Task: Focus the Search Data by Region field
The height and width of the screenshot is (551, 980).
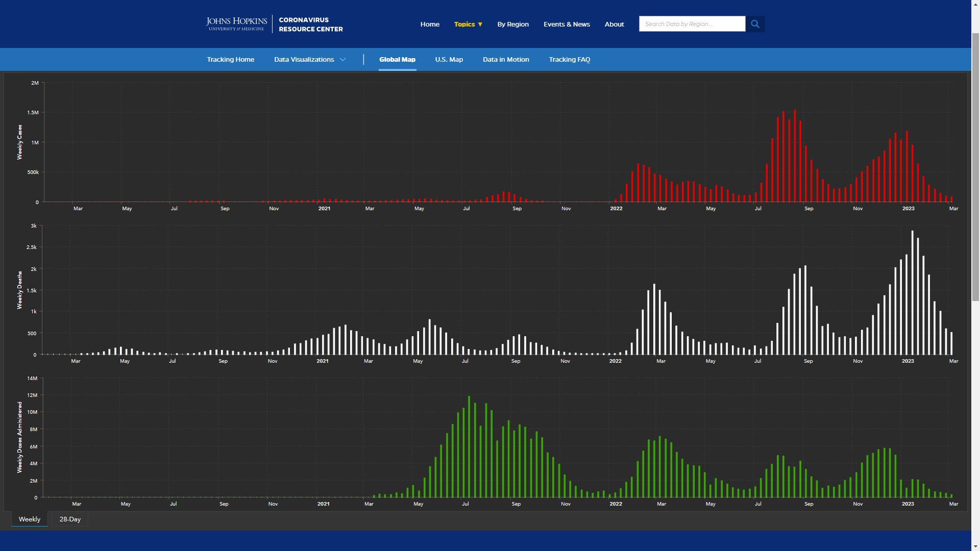Action: click(x=692, y=24)
